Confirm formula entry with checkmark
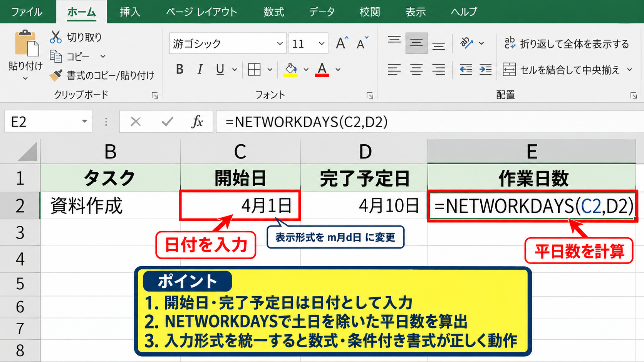644x362 pixels. coord(167,122)
